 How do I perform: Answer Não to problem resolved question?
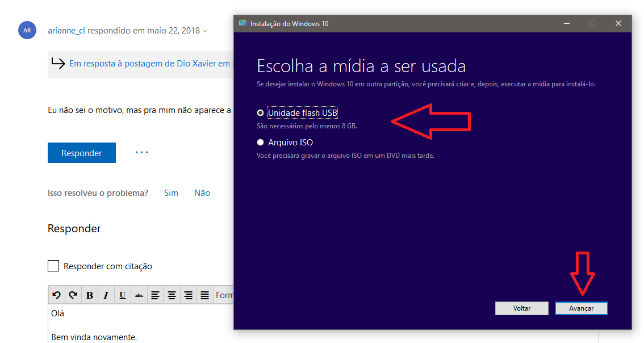click(202, 193)
